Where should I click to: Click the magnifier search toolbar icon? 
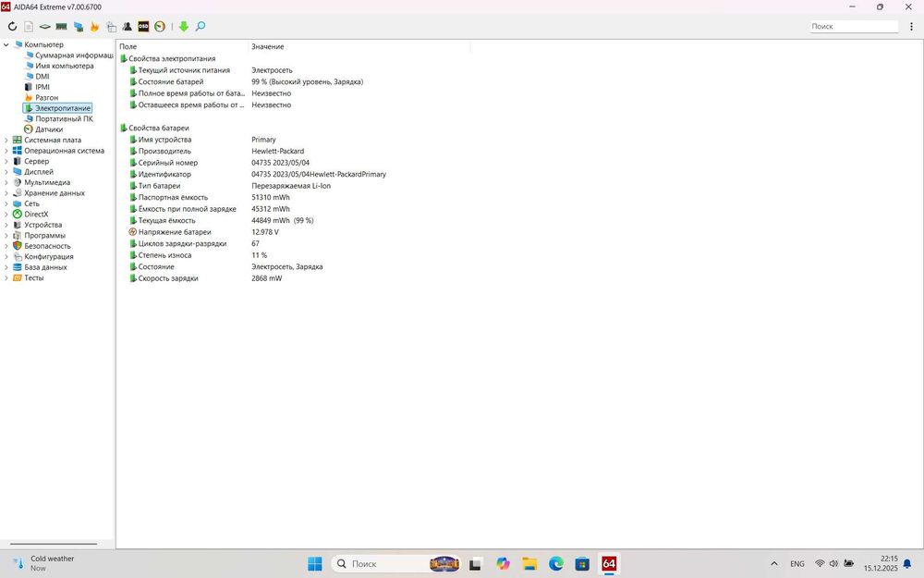pos(201,27)
